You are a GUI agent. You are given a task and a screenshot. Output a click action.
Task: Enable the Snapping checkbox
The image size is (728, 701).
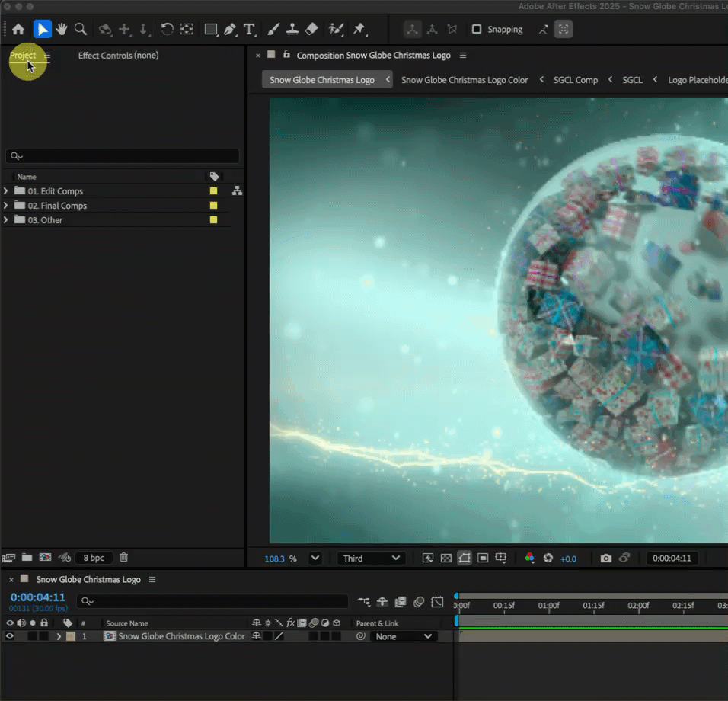477,29
